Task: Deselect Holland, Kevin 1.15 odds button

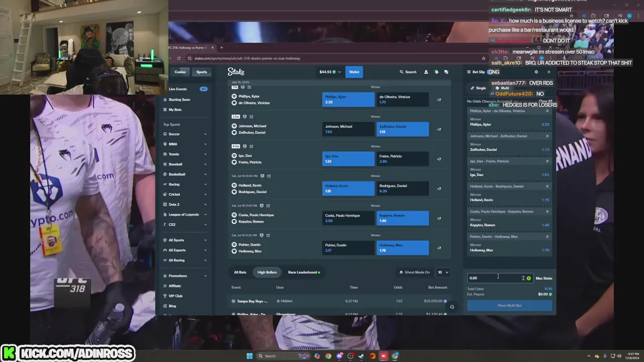Action: (348, 189)
